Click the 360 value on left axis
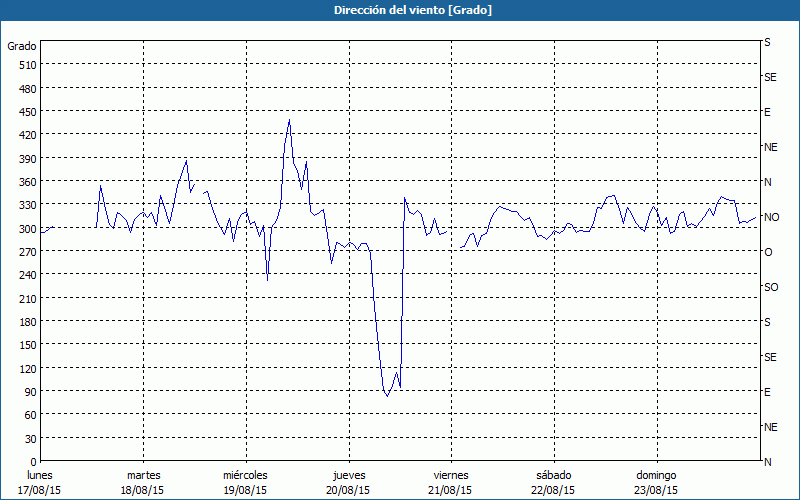 coord(27,182)
